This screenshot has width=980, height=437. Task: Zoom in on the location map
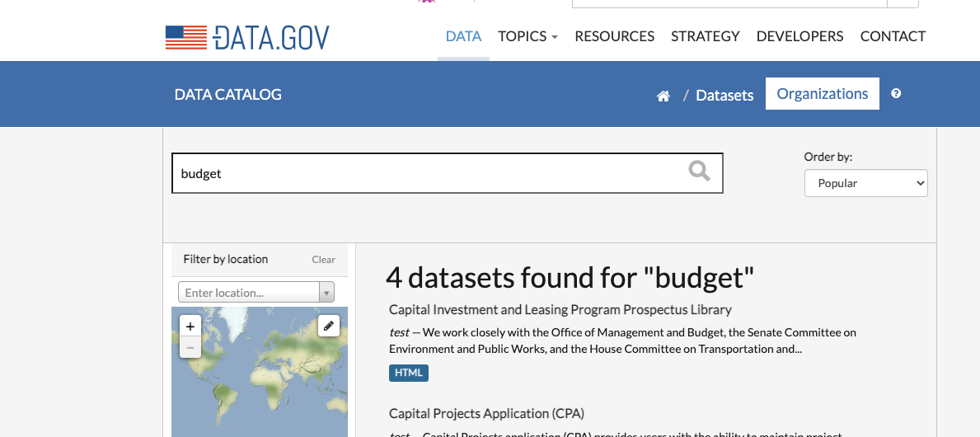point(190,327)
